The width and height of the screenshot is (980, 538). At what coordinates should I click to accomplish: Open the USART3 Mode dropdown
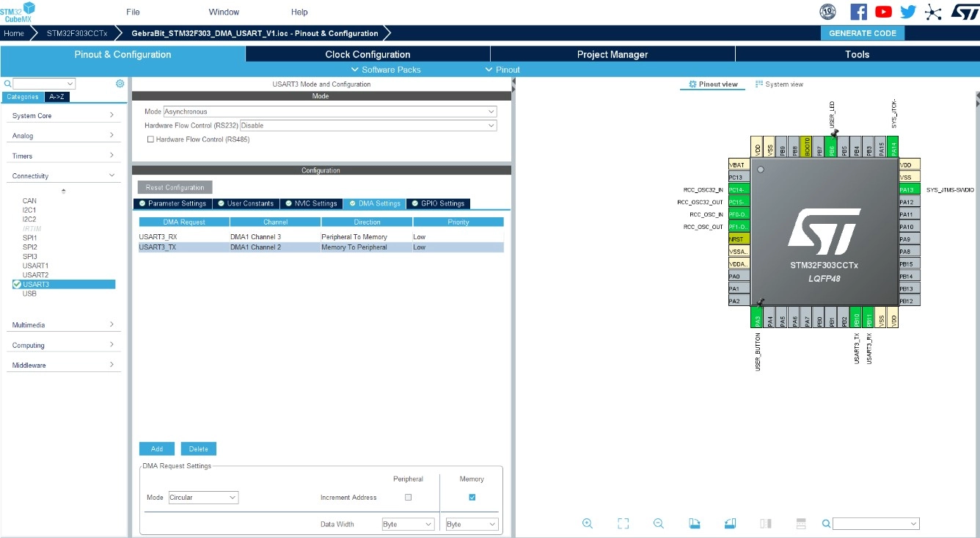point(330,112)
